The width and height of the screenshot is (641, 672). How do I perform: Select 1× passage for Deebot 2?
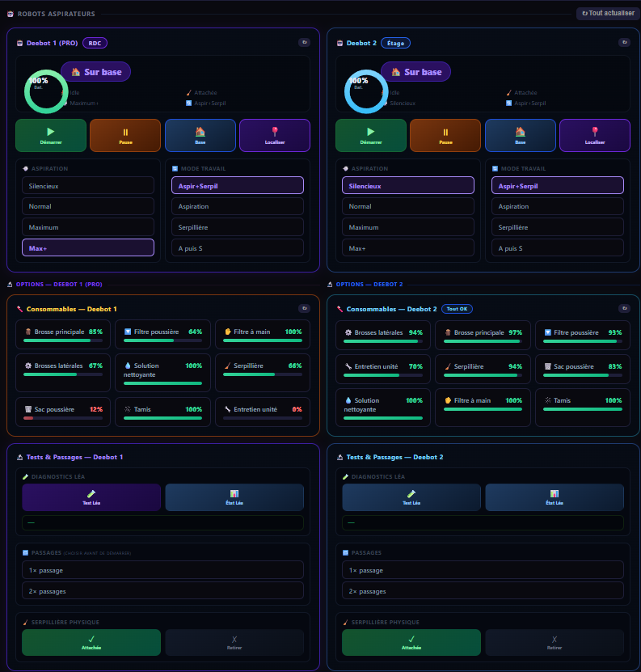[x=483, y=570]
